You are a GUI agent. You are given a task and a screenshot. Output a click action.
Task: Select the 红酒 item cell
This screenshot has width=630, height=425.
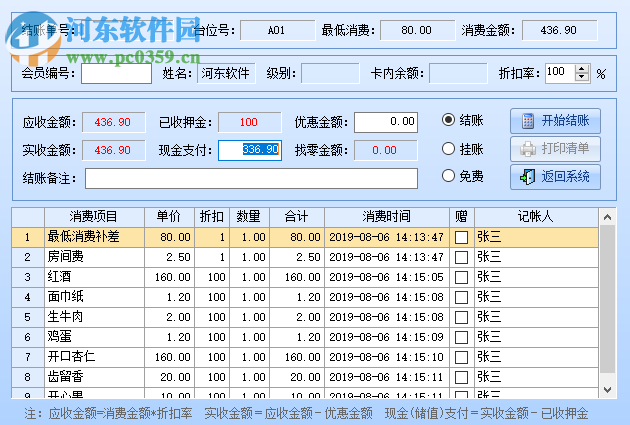[x=94, y=277]
